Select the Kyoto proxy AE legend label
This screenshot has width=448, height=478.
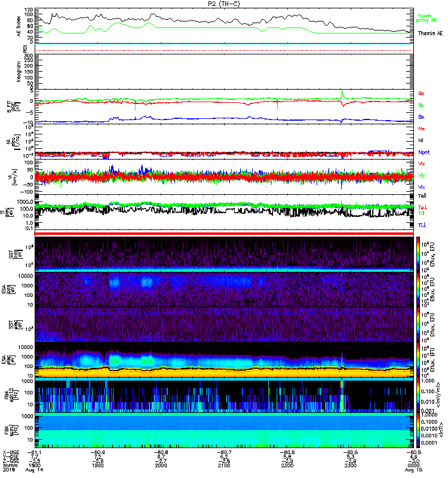(x=426, y=18)
